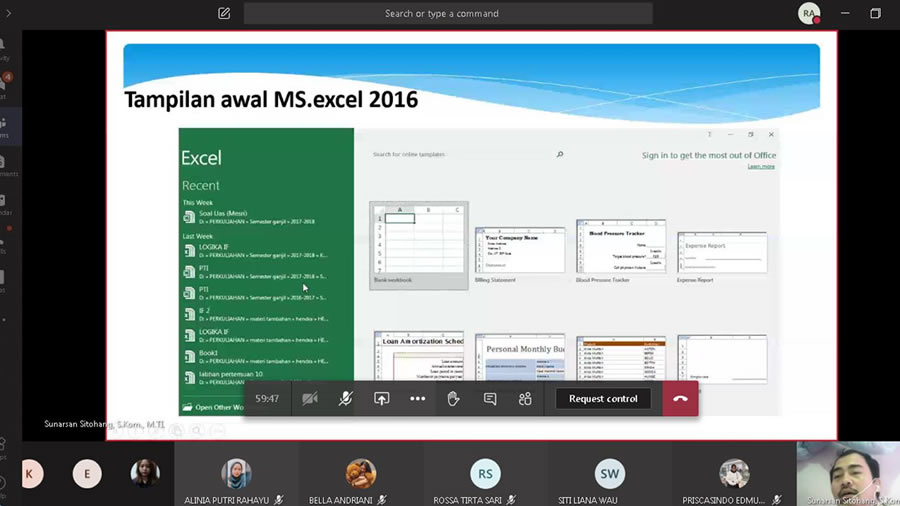
Task: Open the RA profile avatar menu
Action: [809, 13]
